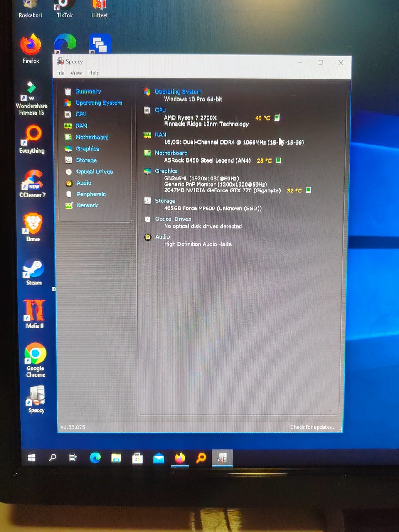Open Steam desktop shortcut
The width and height of the screenshot is (399, 532).
pyautogui.click(x=34, y=272)
